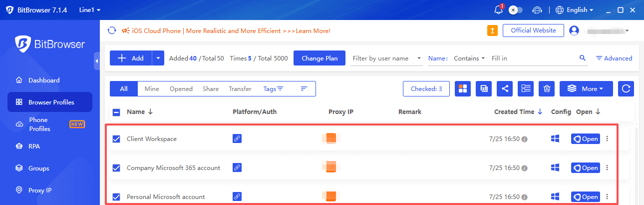
Task: Click the sort lines icon after Tags
Action: tap(304, 89)
